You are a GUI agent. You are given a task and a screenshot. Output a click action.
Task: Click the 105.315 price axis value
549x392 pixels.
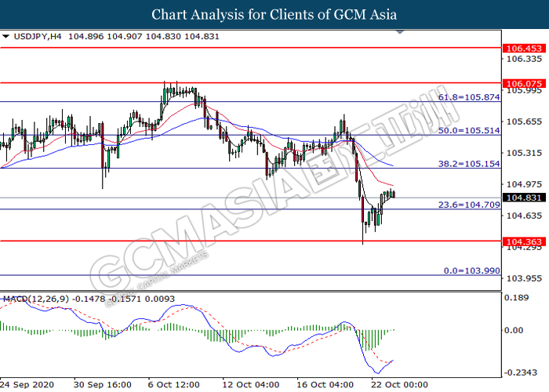524,153
